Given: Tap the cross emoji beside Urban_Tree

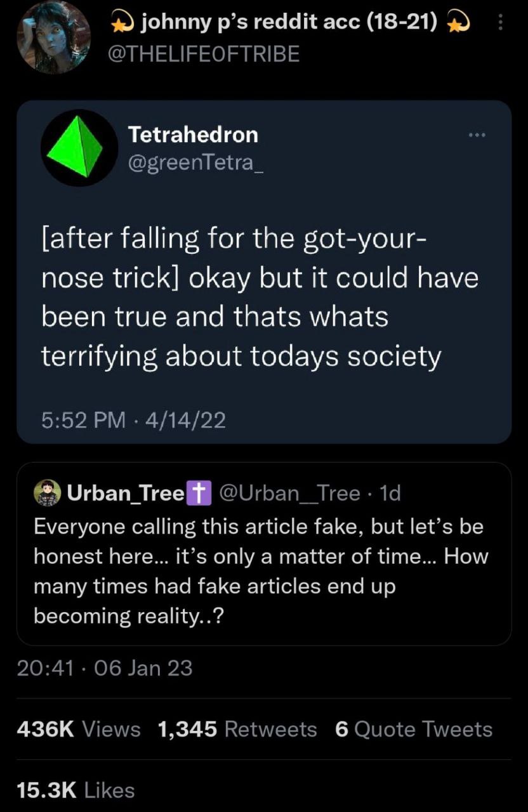Looking at the screenshot, I should [x=197, y=494].
